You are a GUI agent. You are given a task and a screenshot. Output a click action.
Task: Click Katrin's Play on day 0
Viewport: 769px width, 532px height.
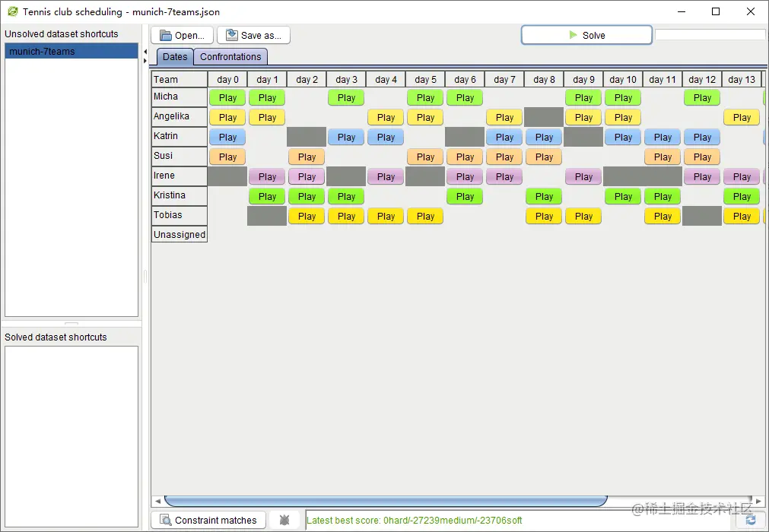[227, 137]
